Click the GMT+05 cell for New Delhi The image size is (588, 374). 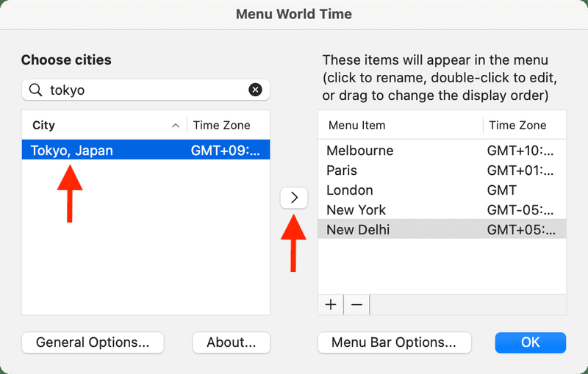click(x=520, y=230)
